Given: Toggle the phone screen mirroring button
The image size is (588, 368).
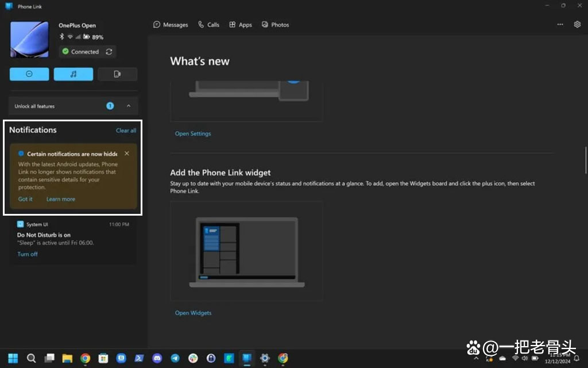Looking at the screenshot, I should point(117,74).
